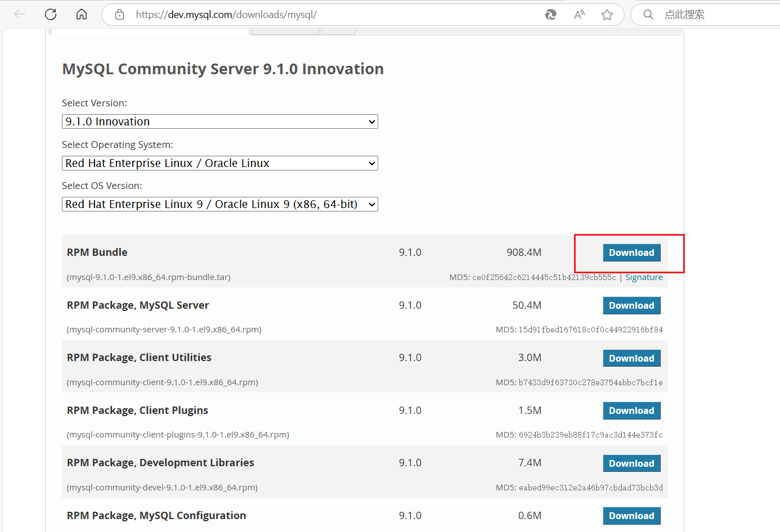Reload the page with the refresh icon
This screenshot has width=780, height=532.
click(51, 15)
